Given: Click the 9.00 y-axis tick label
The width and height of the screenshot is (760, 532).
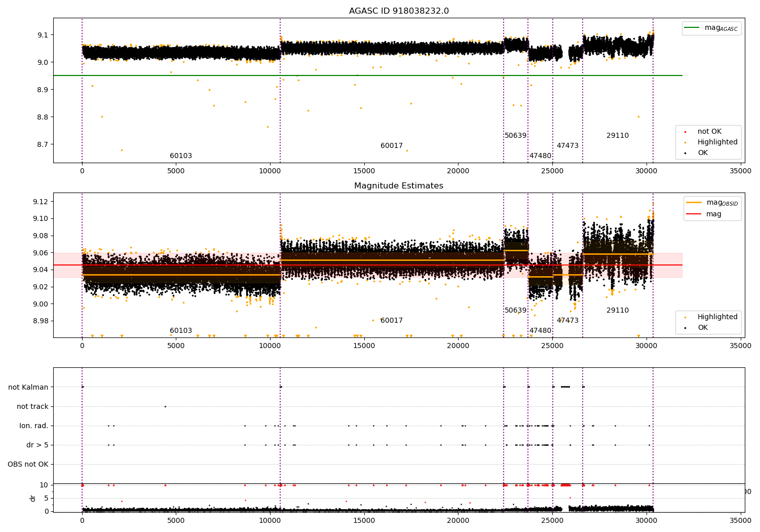Looking at the screenshot, I should click(41, 304).
